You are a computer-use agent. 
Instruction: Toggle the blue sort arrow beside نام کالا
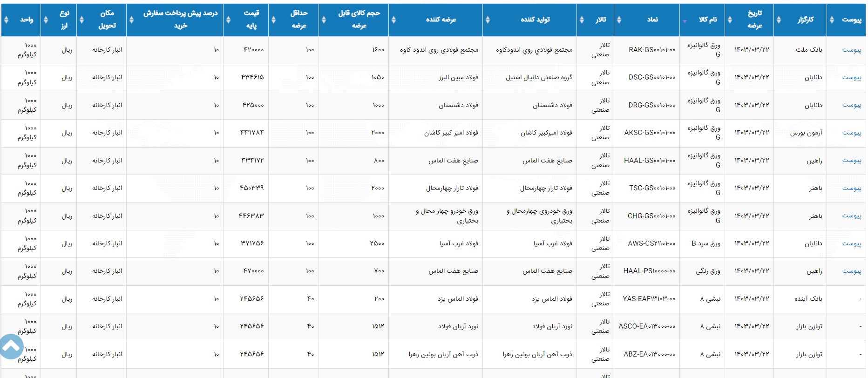click(685, 21)
